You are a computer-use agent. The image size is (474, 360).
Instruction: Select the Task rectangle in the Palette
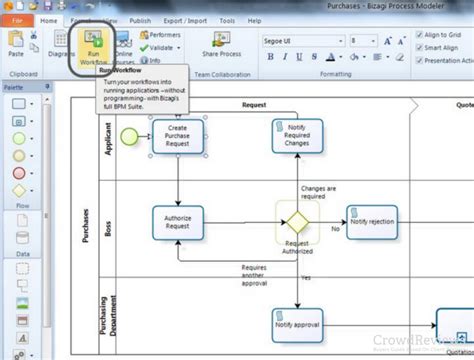pos(19,104)
